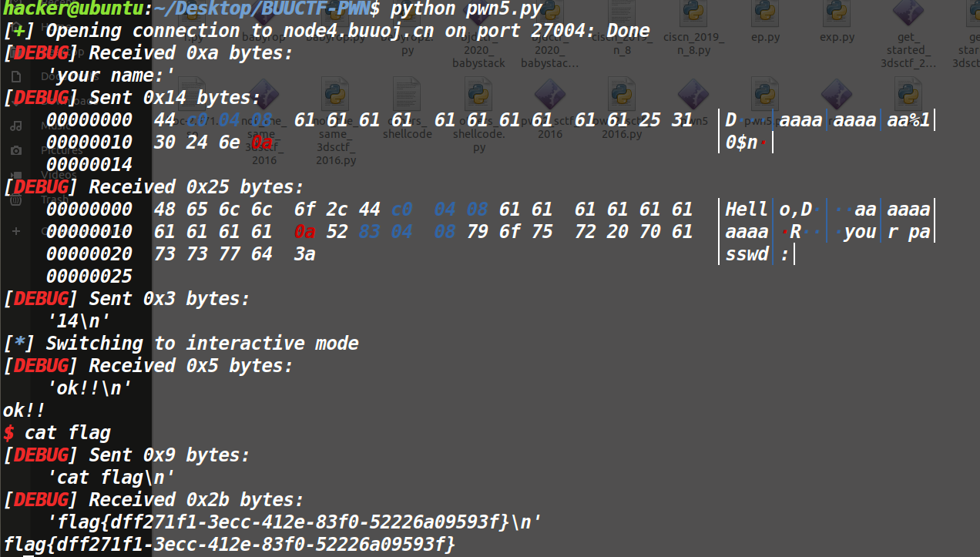
Task: Click the 'your name:' received string
Action: click(x=111, y=76)
